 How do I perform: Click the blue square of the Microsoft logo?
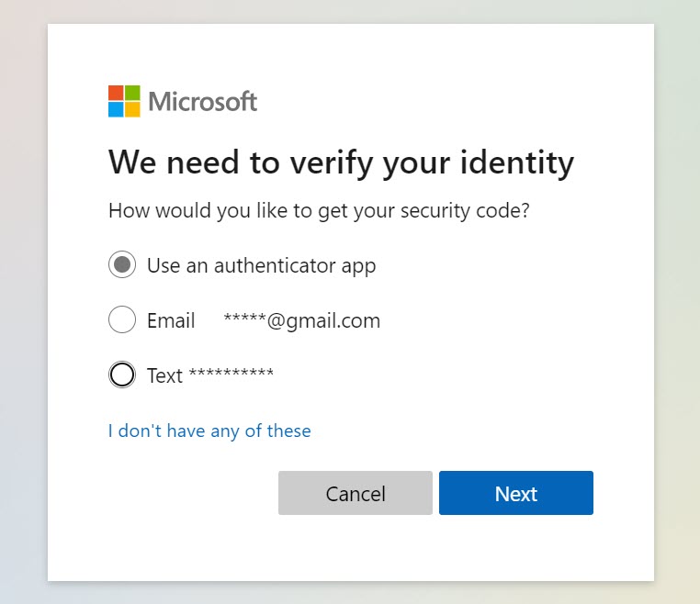click(116, 109)
